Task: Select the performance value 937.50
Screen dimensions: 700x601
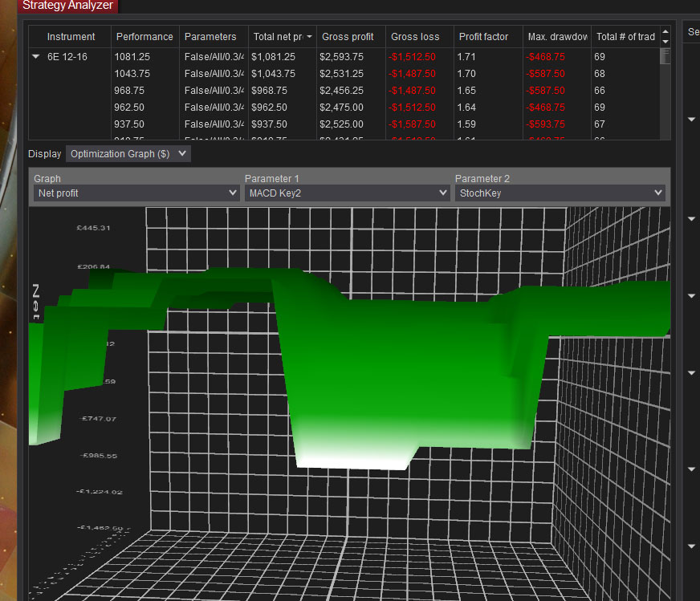Action: pyautogui.click(x=129, y=124)
